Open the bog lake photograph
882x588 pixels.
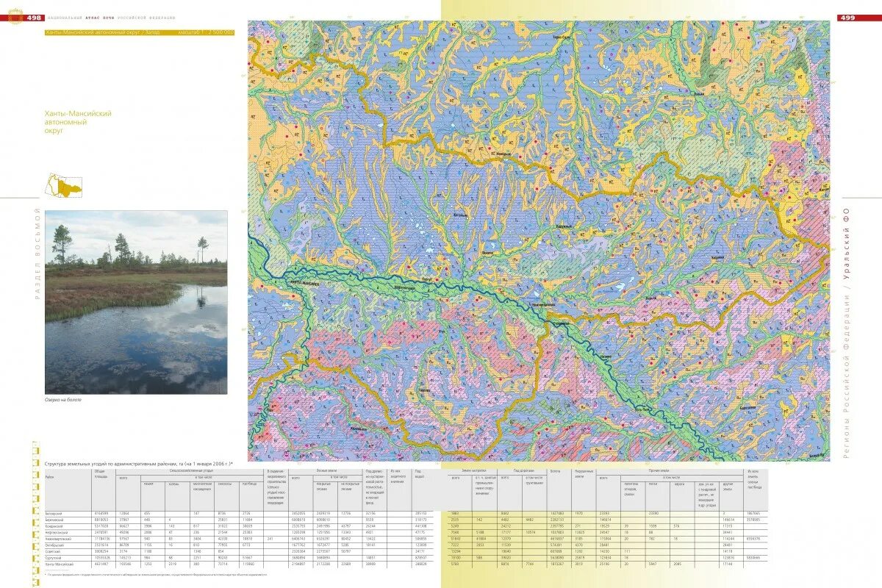tap(136, 302)
